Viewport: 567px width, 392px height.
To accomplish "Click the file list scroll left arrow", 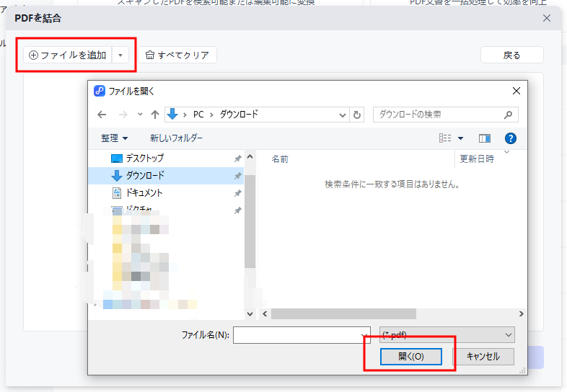I will coord(265,313).
